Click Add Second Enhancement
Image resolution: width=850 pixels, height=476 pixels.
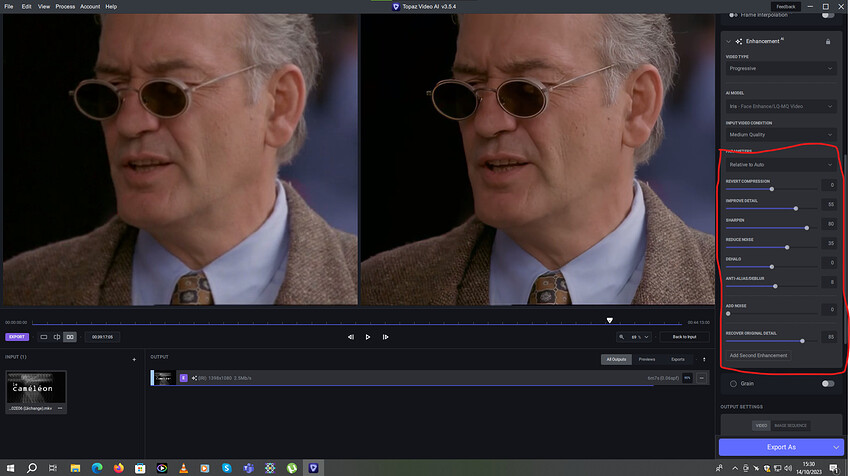[757, 355]
